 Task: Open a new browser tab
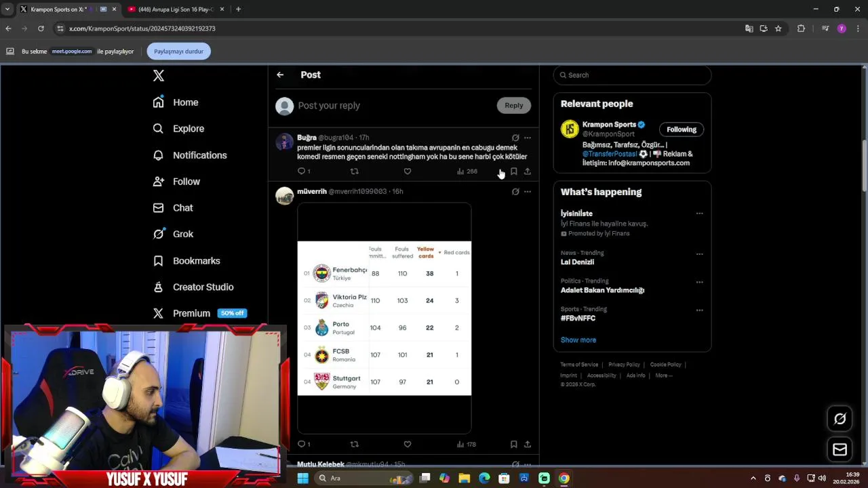(x=238, y=9)
